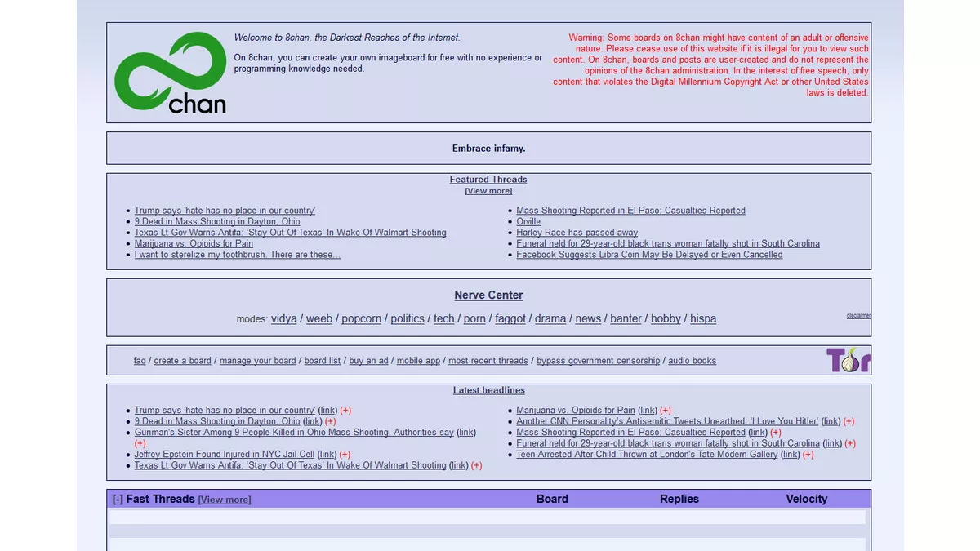Choose the hobby mode

pos(666,319)
